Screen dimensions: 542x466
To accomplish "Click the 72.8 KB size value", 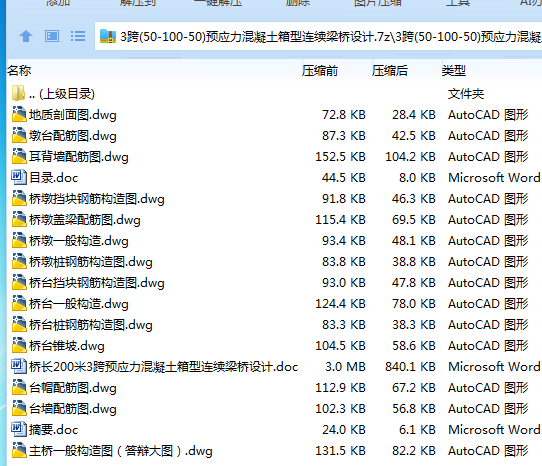I will 344,115.
